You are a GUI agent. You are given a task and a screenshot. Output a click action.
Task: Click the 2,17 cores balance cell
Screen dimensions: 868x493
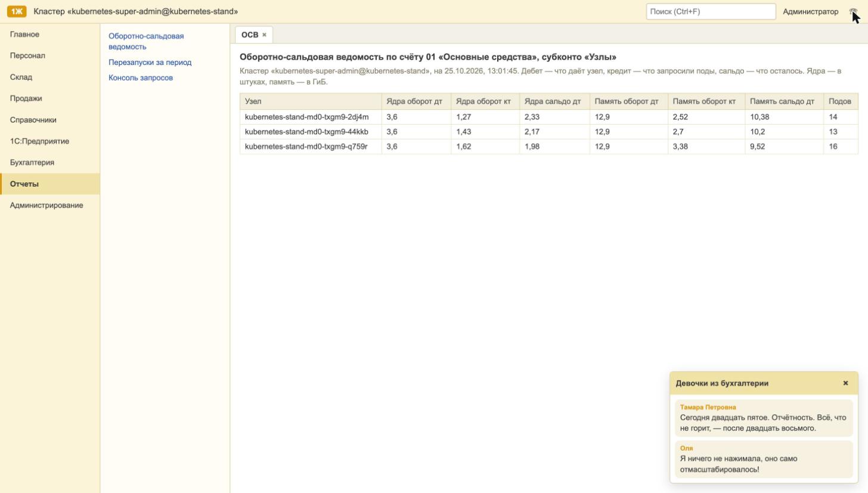554,132
